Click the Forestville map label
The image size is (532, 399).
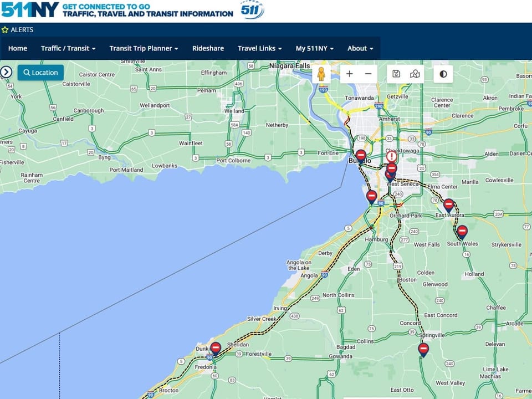tap(259, 354)
